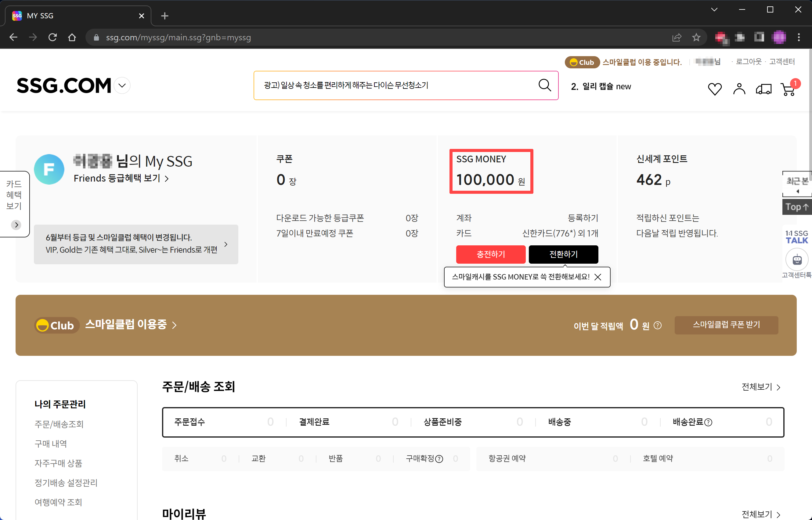Bookmark this page with star icon
The width and height of the screenshot is (812, 520).
point(696,37)
